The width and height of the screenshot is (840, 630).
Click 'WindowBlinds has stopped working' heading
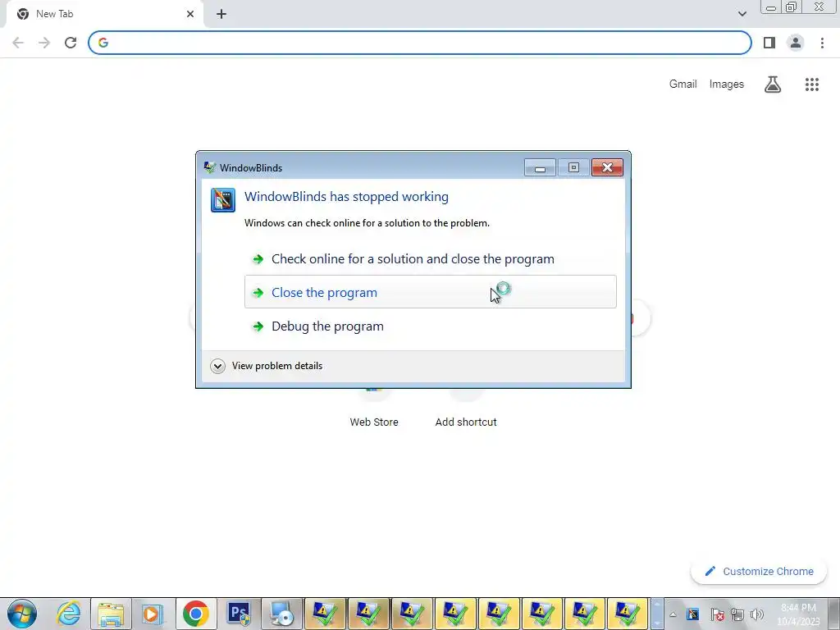click(x=346, y=197)
